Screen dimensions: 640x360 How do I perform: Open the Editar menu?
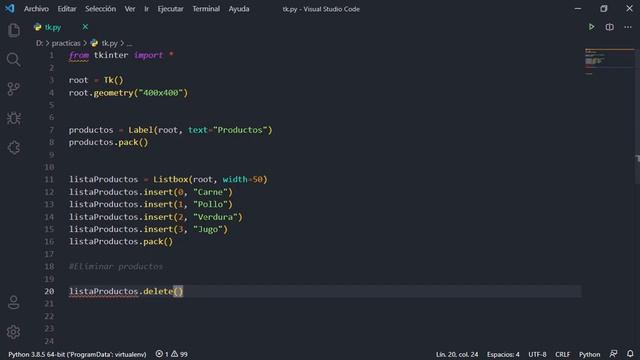[x=67, y=9]
